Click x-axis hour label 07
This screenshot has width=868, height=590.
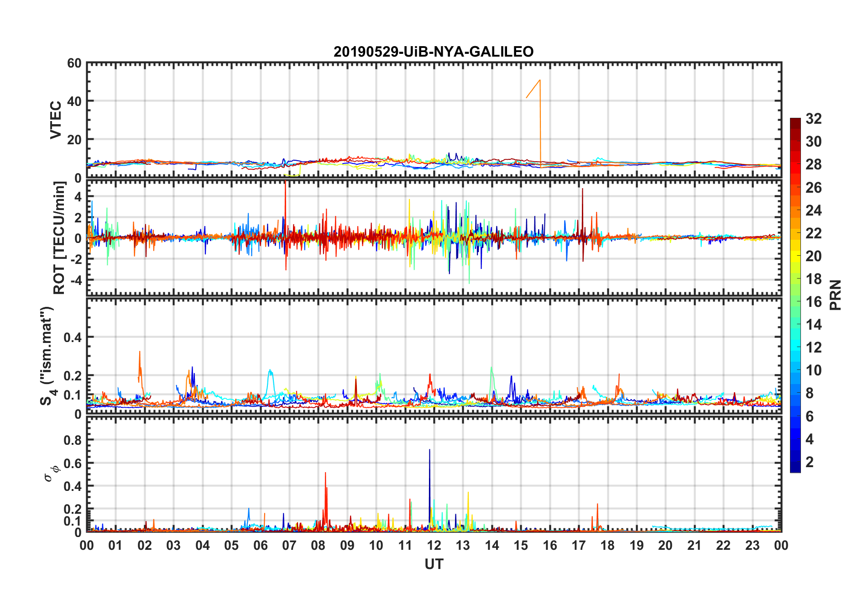(289, 545)
